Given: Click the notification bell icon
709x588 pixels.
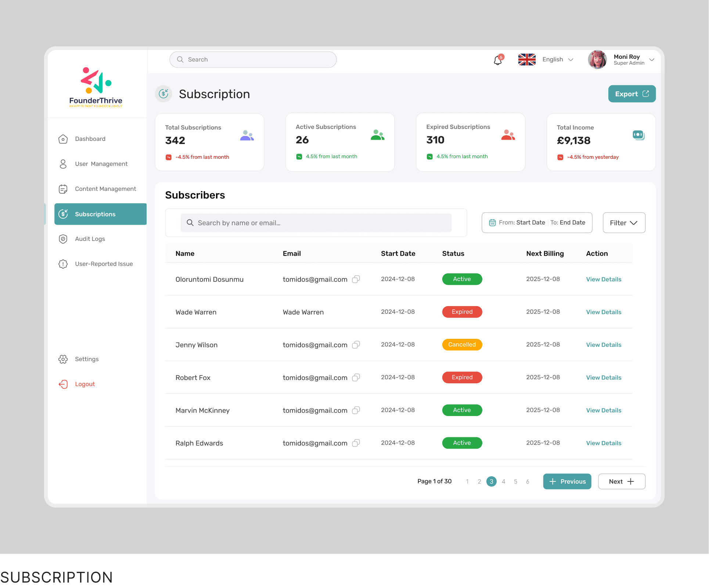Looking at the screenshot, I should click(x=498, y=60).
